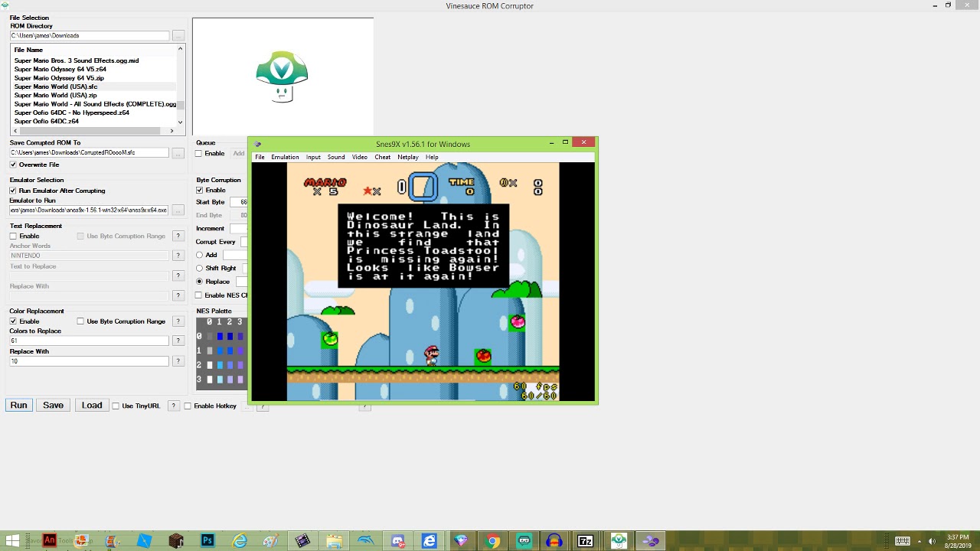This screenshot has width=980, height=551.
Task: Open the Emulation menu in Snes9X
Action: click(x=285, y=157)
